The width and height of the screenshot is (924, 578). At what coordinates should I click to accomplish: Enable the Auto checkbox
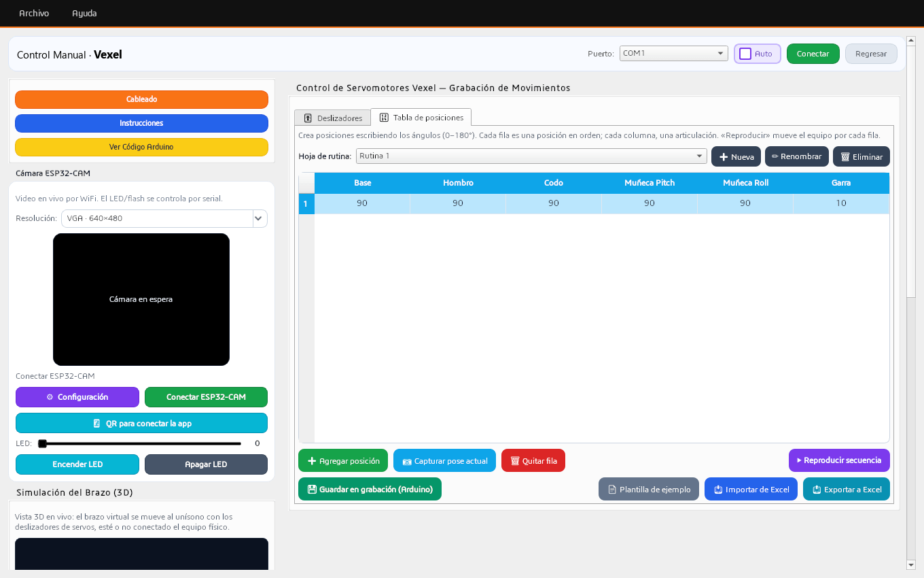pyautogui.click(x=745, y=54)
